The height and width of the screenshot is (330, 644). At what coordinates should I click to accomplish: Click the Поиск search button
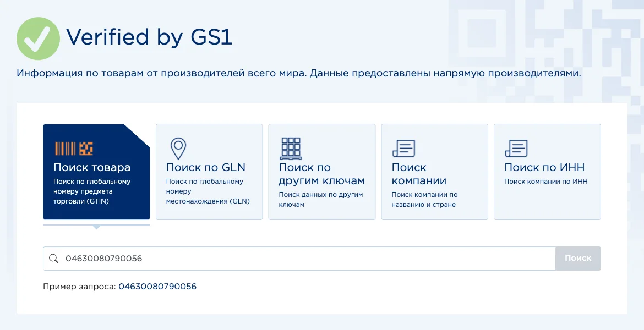[x=578, y=258]
